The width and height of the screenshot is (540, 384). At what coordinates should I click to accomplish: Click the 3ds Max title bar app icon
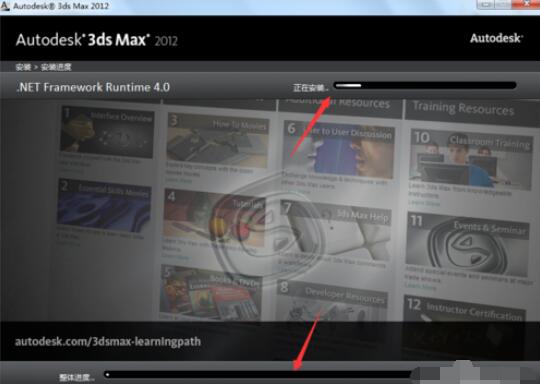click(x=5, y=6)
